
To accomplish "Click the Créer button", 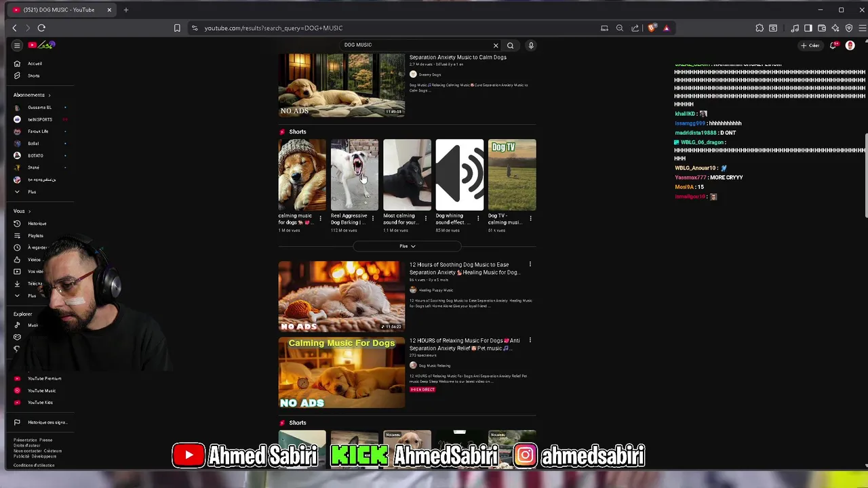I will (x=810, y=45).
